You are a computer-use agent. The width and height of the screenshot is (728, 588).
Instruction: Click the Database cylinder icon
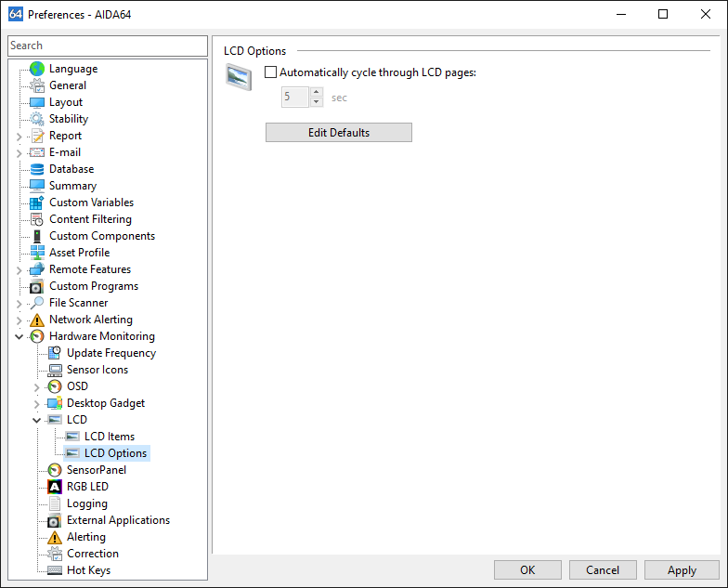[x=37, y=169]
